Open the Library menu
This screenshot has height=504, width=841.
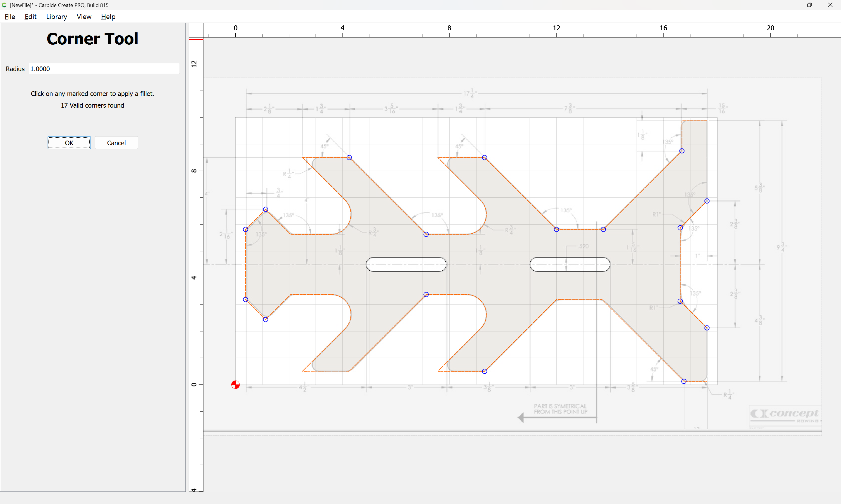pyautogui.click(x=56, y=16)
